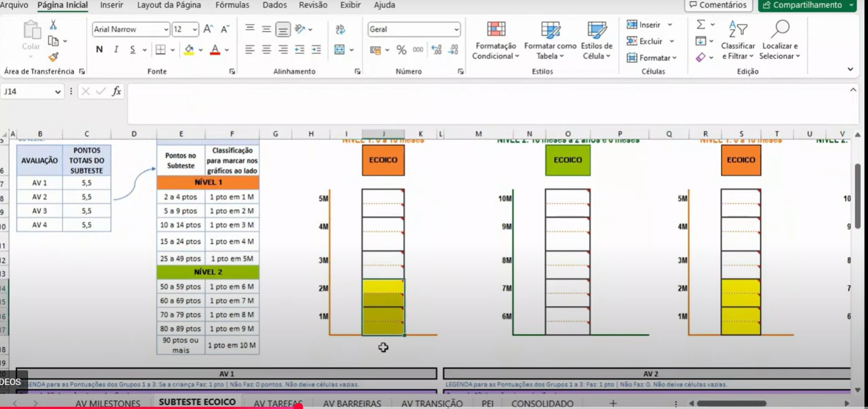Screen dimensions: 868x409
Task: Open the Fórmulas ribbon tab
Action: tap(232, 5)
